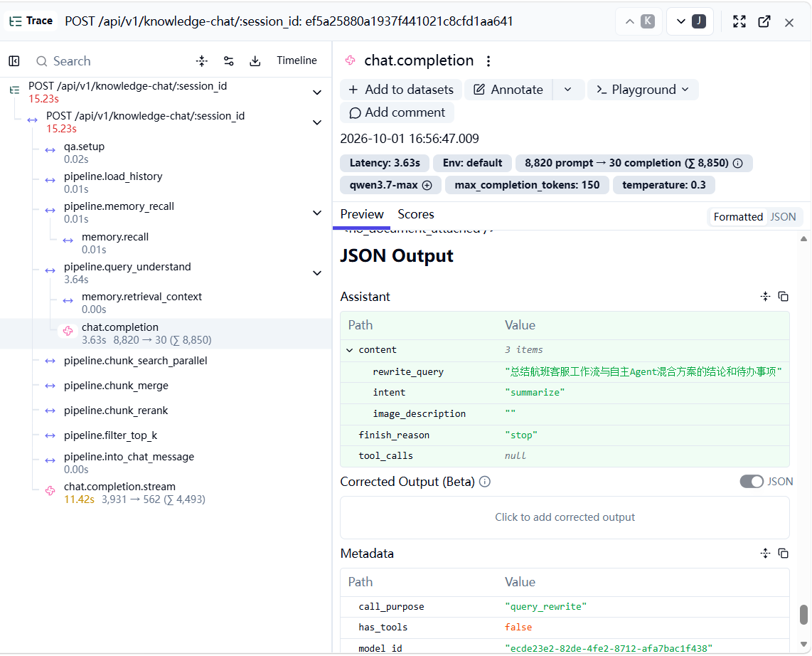Select the pipeline.load_history span
This screenshot has width=812, height=656.
(113, 182)
